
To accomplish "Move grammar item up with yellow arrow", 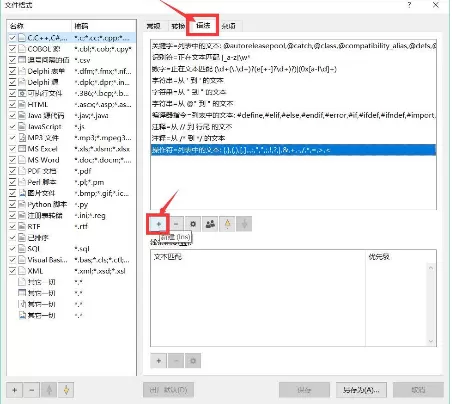I will (x=227, y=224).
